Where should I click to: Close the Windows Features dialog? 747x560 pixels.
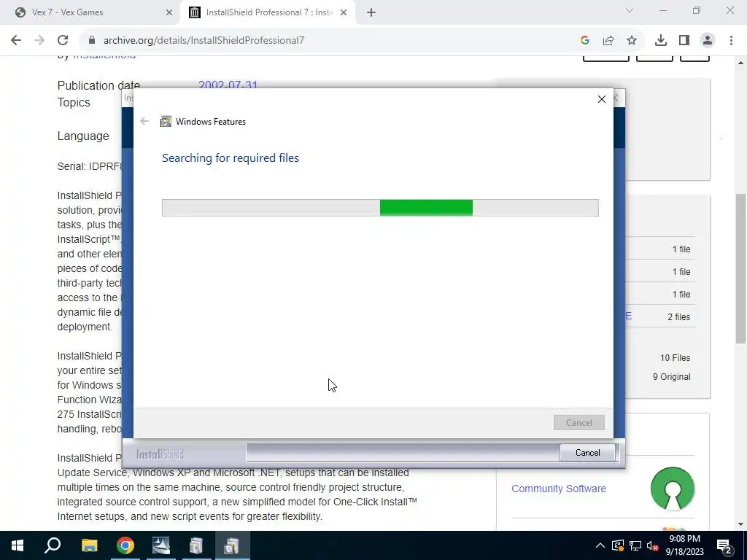click(602, 99)
